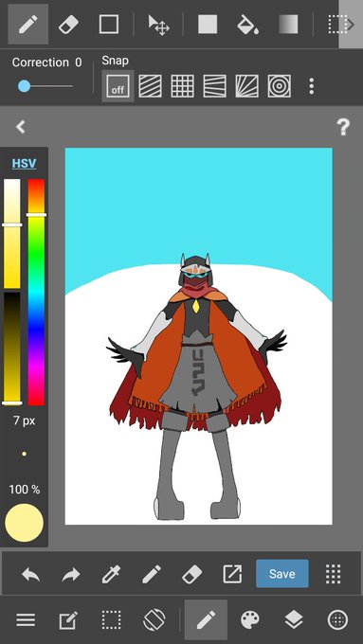
Task: Click the brightness value slider
Action: click(12, 349)
